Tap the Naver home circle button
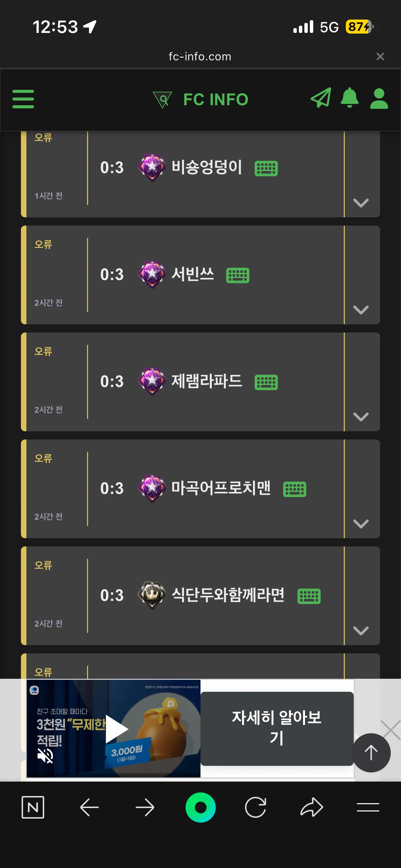 pyautogui.click(x=200, y=807)
